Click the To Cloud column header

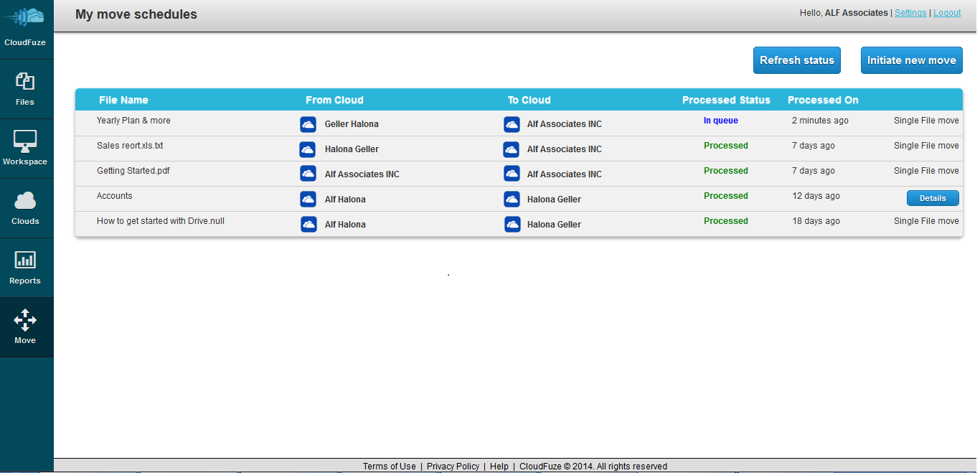click(x=529, y=100)
